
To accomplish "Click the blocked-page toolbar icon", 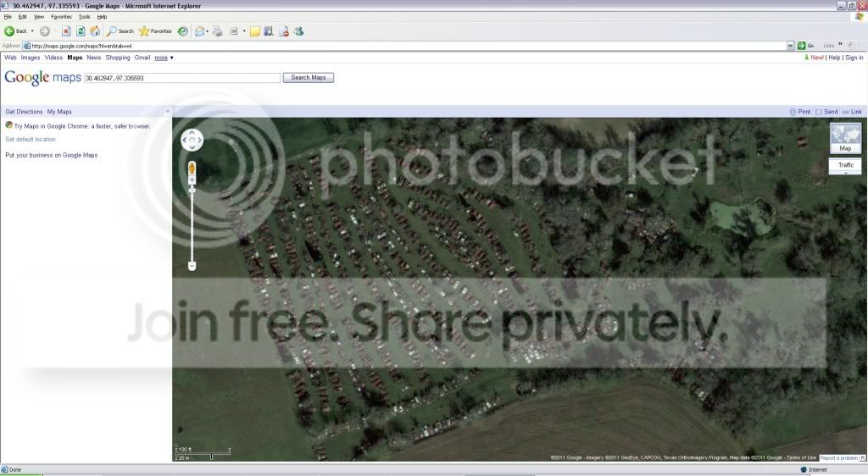I will (x=284, y=31).
